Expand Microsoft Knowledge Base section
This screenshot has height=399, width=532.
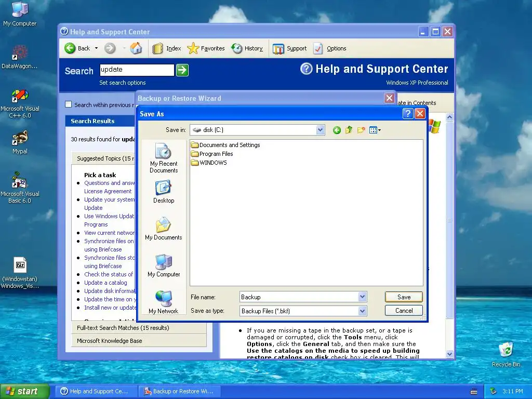(x=139, y=341)
